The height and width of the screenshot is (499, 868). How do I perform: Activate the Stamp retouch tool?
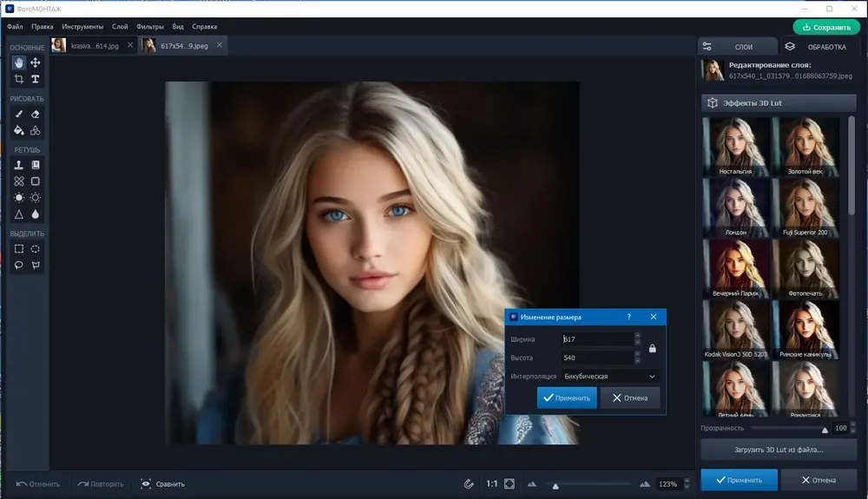[19, 165]
